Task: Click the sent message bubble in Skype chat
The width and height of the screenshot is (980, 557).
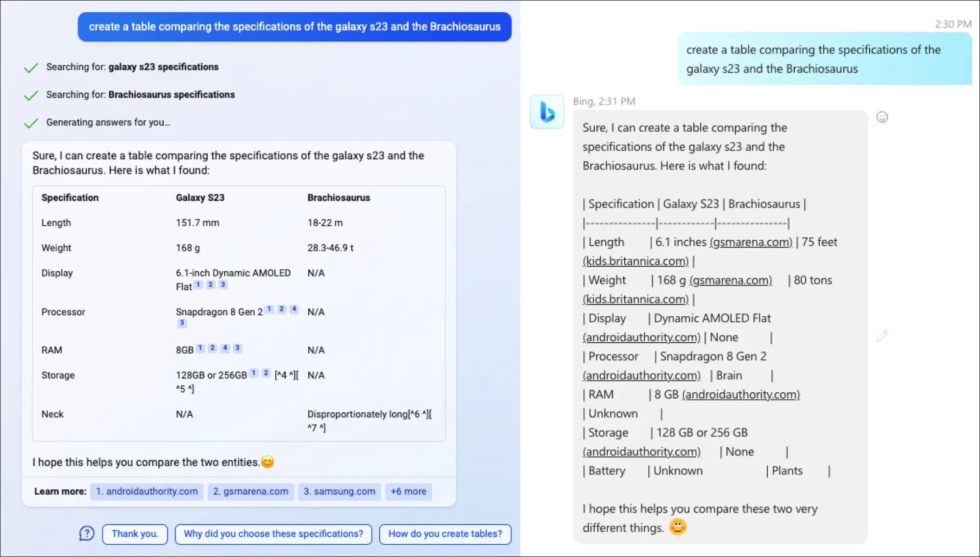Action: (x=825, y=59)
